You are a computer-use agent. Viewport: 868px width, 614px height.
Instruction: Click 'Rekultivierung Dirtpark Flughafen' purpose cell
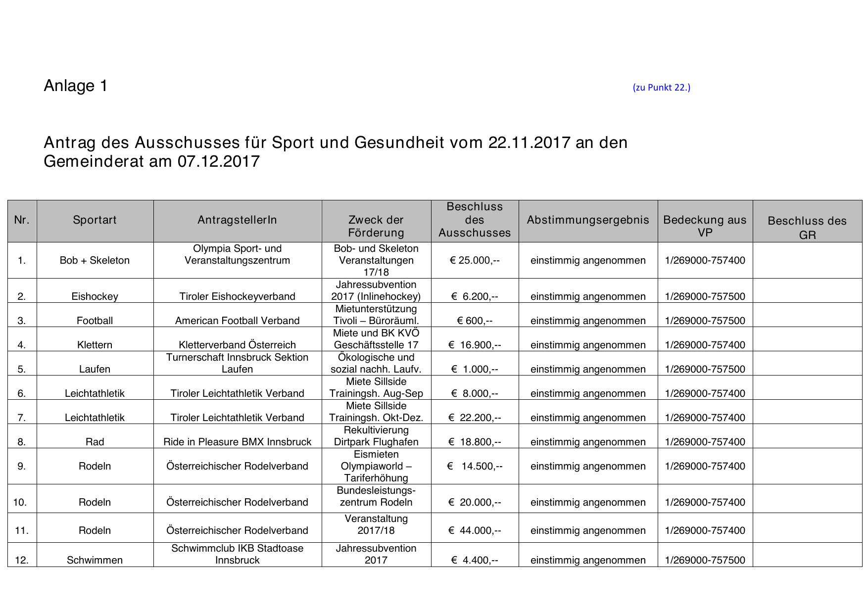click(376, 436)
